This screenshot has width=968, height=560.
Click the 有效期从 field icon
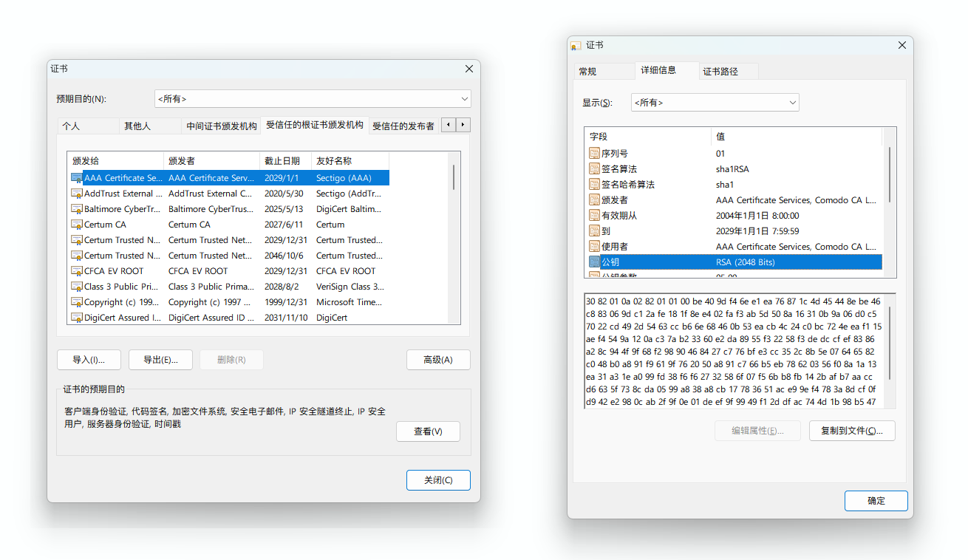[594, 216]
